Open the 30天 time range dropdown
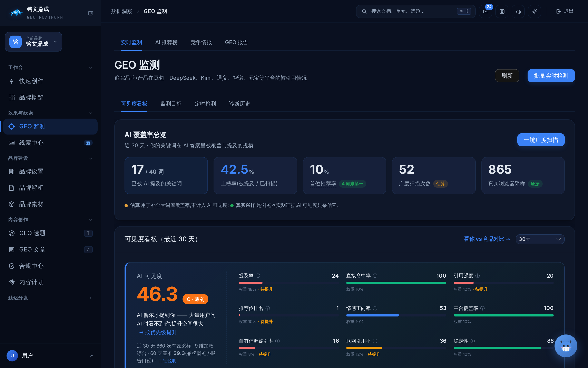The height and width of the screenshot is (368, 588). coord(540,239)
